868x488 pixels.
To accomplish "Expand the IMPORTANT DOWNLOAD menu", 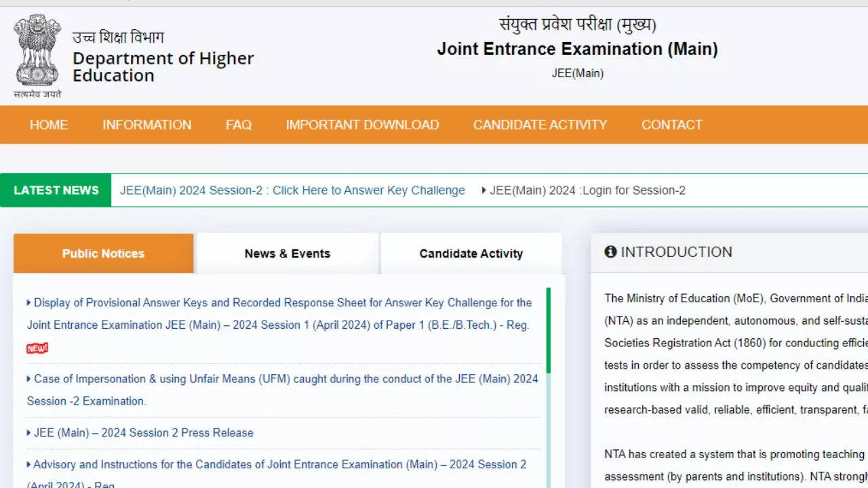I will pos(362,125).
